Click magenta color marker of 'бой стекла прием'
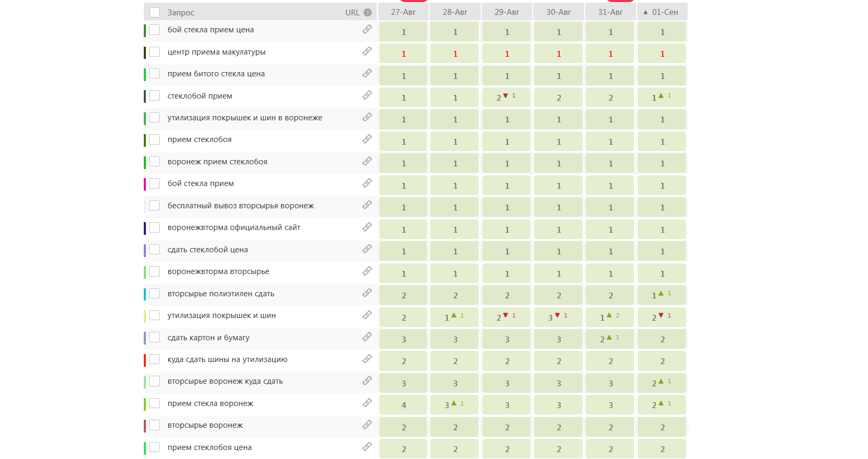Image resolution: width=868 pixels, height=459 pixels. [x=145, y=184]
